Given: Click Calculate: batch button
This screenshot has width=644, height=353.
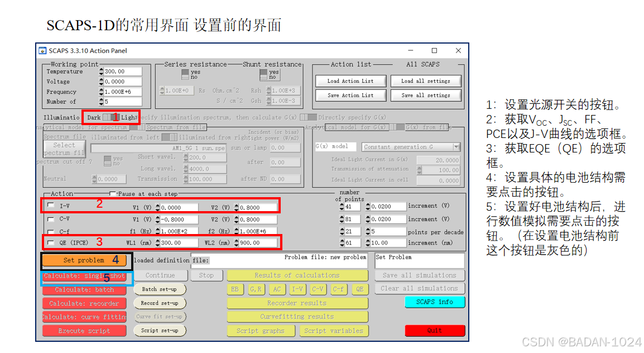Looking at the screenshot, I should pyautogui.click(x=84, y=290).
